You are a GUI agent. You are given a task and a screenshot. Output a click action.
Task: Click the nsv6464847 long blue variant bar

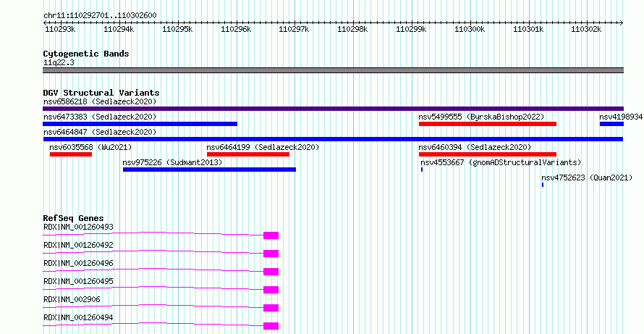pyautogui.click(x=333, y=139)
